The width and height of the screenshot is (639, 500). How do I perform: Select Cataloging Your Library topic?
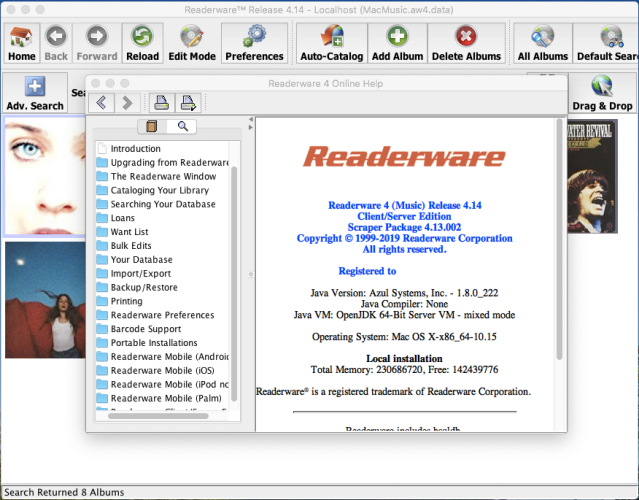[160, 190]
